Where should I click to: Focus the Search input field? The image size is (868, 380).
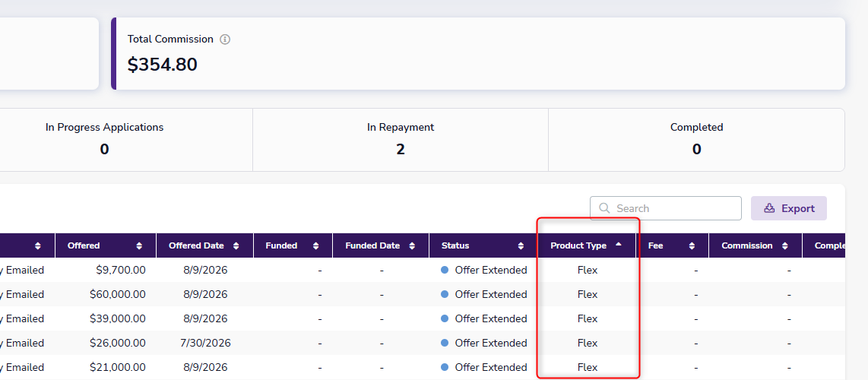click(665, 208)
